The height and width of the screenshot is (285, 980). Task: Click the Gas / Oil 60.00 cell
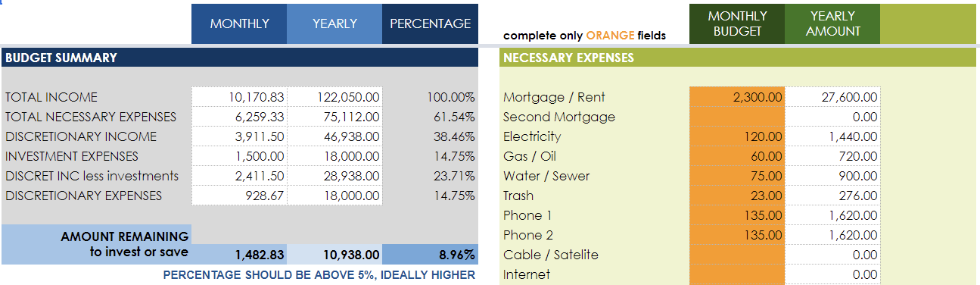(737, 156)
